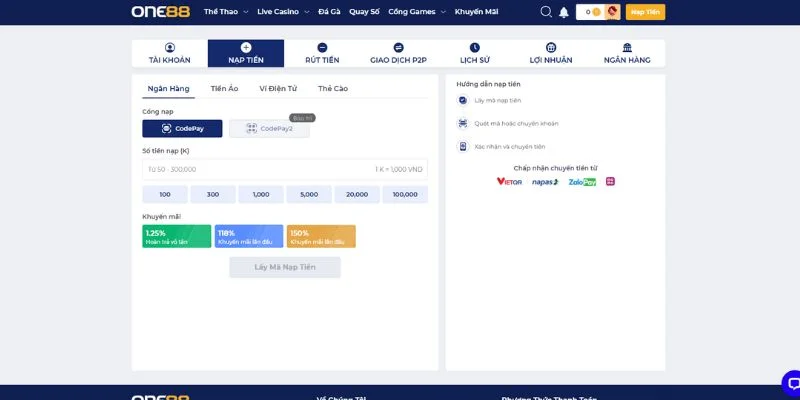Select the Ngân Hàng deposit method tab
The width and height of the screenshot is (800, 400).
(168, 89)
